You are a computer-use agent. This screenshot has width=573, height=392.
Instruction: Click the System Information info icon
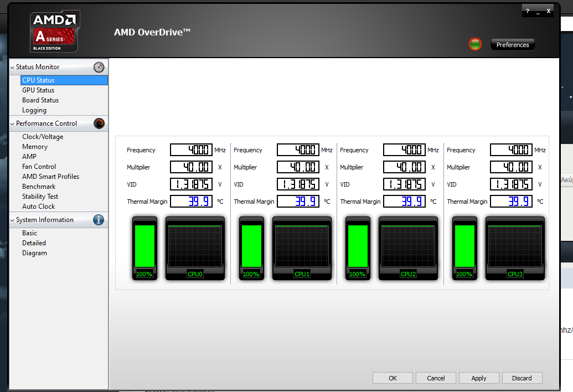pyautogui.click(x=99, y=220)
